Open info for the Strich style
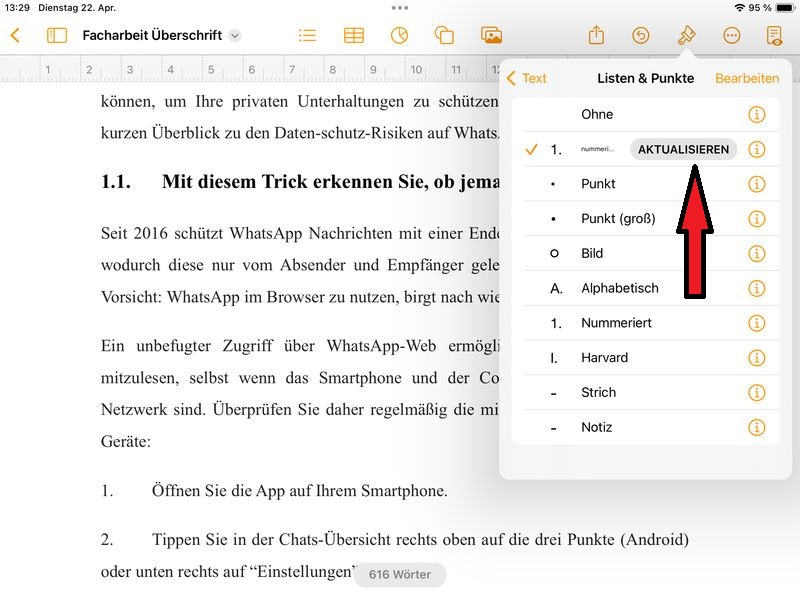800x600 pixels. 756,392
